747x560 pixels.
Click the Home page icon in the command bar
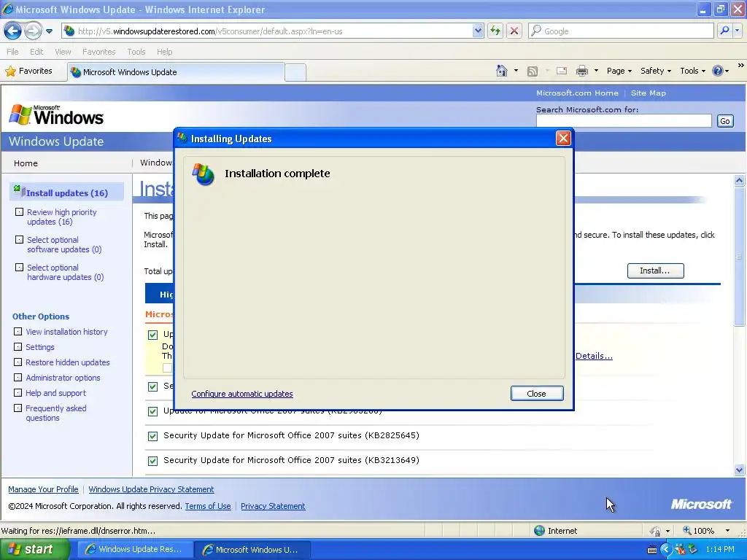(502, 71)
